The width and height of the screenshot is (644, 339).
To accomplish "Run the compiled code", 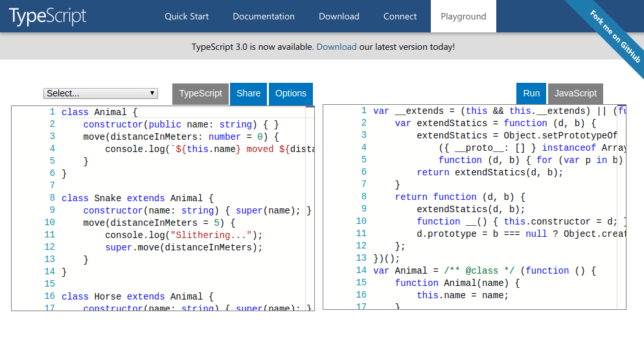I will tap(531, 93).
